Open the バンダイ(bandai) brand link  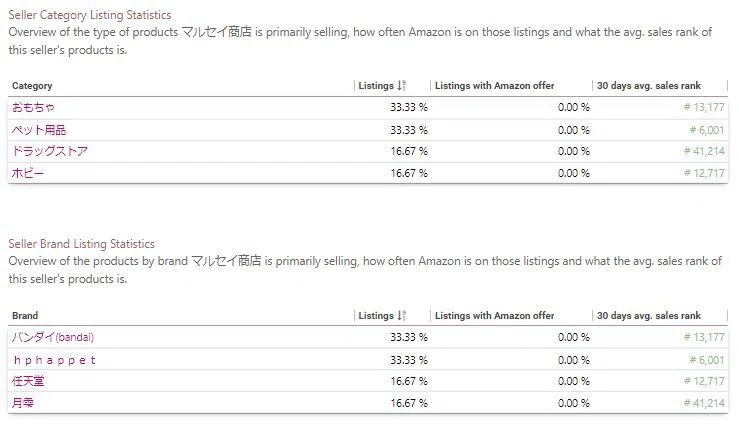pos(53,337)
